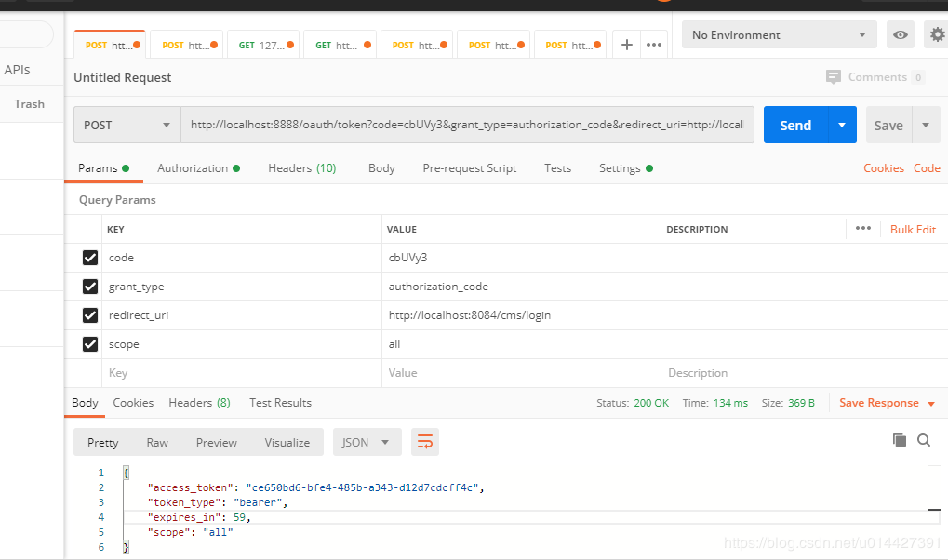
Task: Open a new request tab with plus icon
Action: coord(627,45)
